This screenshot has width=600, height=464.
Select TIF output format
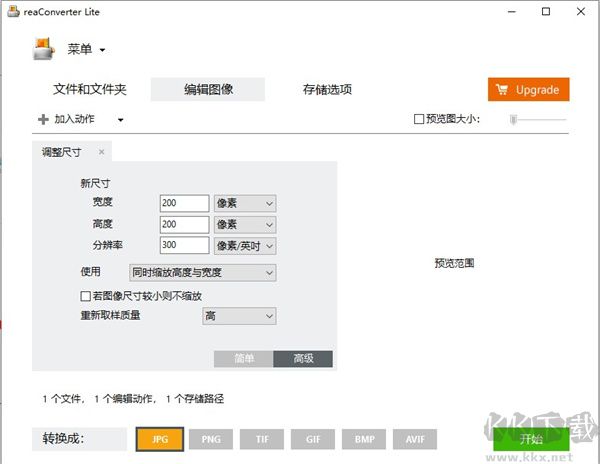(x=261, y=438)
